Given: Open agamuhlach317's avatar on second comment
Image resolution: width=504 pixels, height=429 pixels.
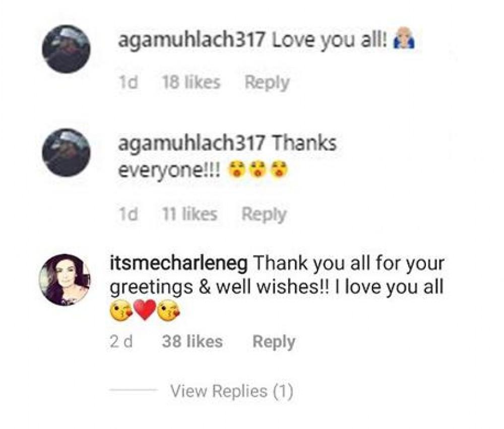Looking at the screenshot, I should (x=66, y=152).
